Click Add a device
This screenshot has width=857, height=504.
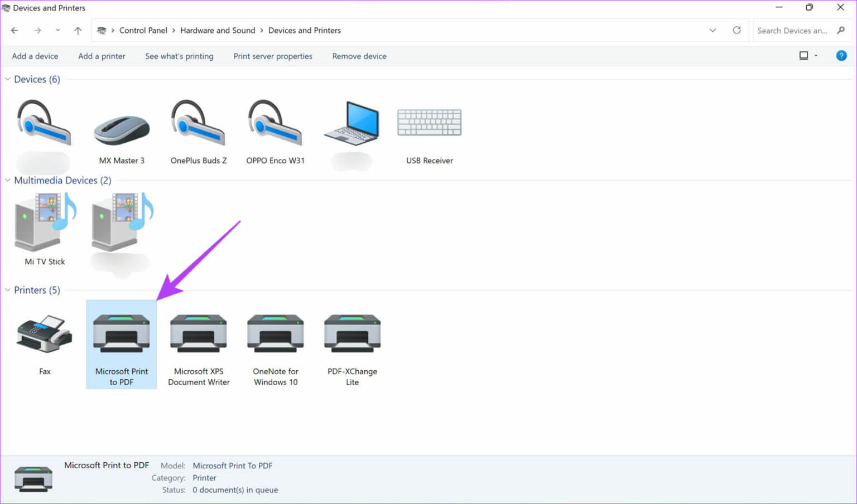(x=35, y=56)
